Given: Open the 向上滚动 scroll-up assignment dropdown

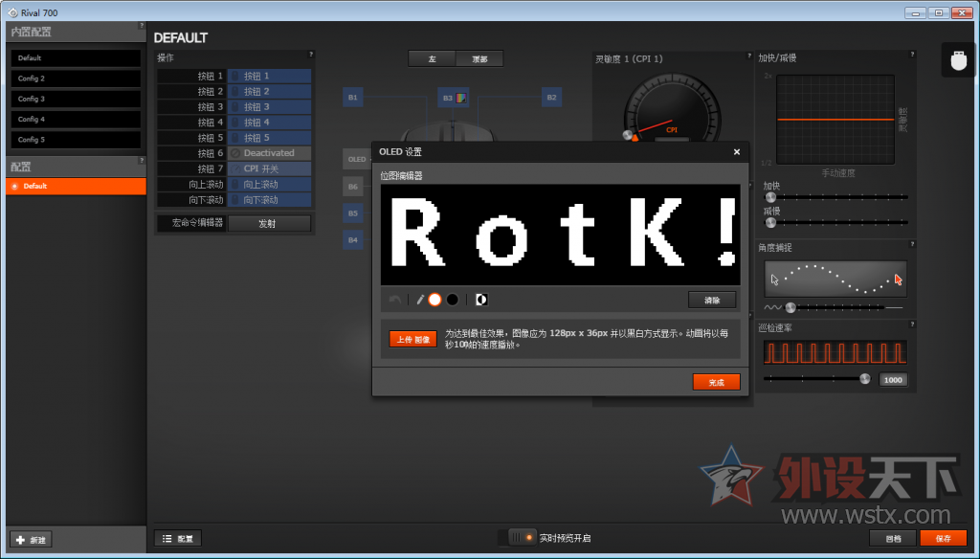Looking at the screenshot, I should [x=269, y=183].
